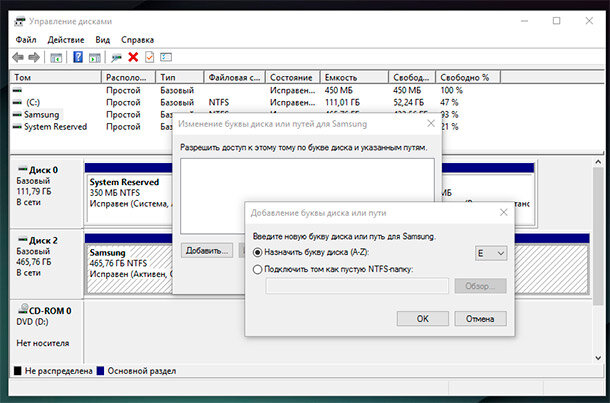The width and height of the screenshot is (610, 403).
Task: Open the Справка menu
Action: [137, 40]
